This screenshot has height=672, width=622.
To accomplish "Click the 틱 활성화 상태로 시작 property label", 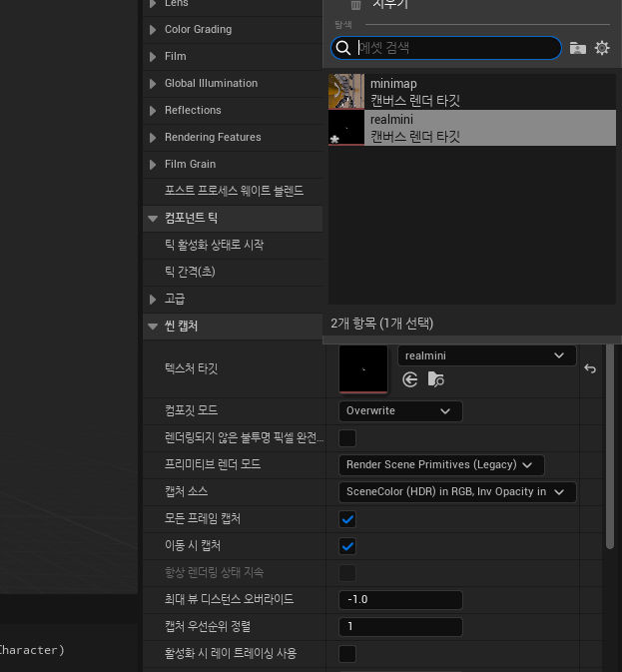I will tap(215, 246).
